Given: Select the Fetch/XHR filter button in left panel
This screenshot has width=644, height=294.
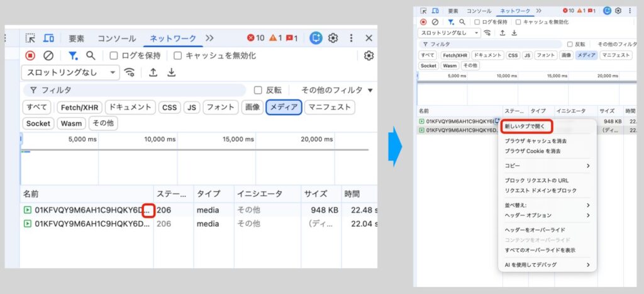Looking at the screenshot, I should [x=79, y=107].
